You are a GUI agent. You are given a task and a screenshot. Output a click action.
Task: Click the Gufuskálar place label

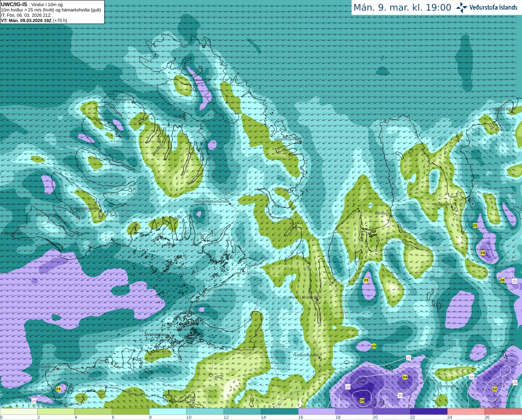click(48, 367)
